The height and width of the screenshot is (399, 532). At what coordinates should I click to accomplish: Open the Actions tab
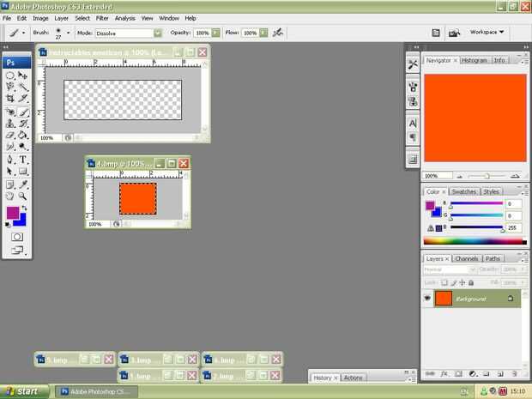[x=353, y=378]
